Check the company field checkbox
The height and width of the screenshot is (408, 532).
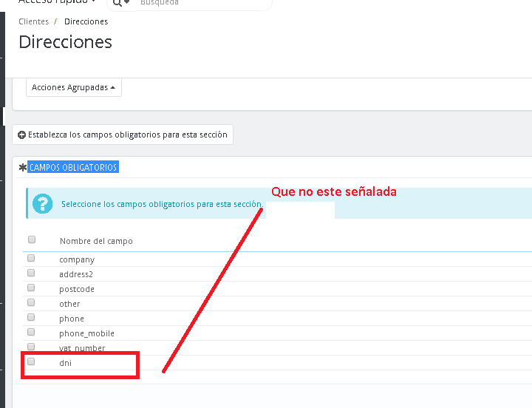tap(31, 259)
